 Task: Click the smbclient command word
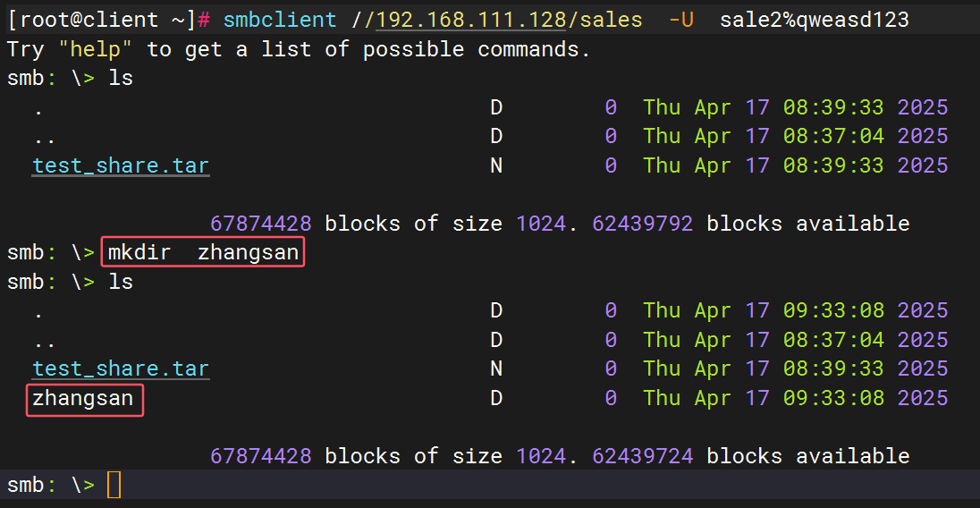[280, 20]
